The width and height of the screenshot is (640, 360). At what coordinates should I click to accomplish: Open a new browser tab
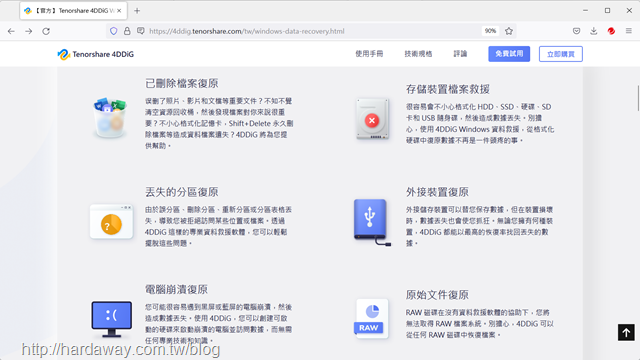point(137,11)
